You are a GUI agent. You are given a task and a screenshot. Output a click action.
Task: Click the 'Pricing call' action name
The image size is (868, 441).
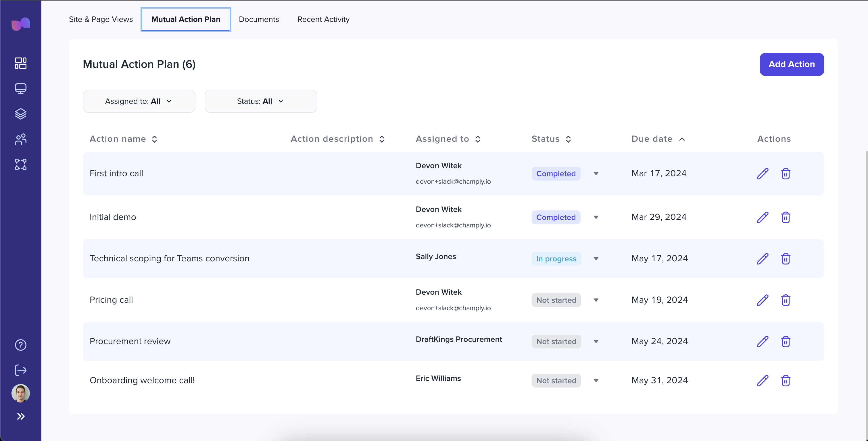[x=111, y=300]
